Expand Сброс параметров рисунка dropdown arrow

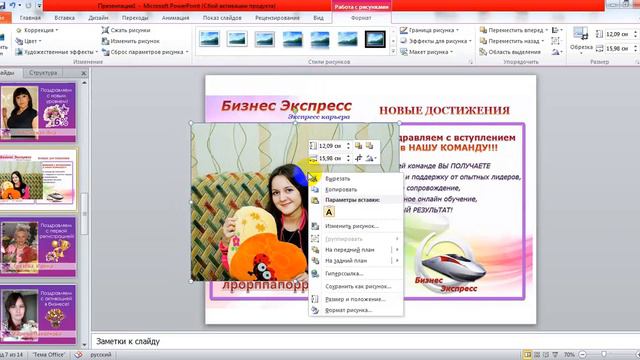tap(187, 52)
